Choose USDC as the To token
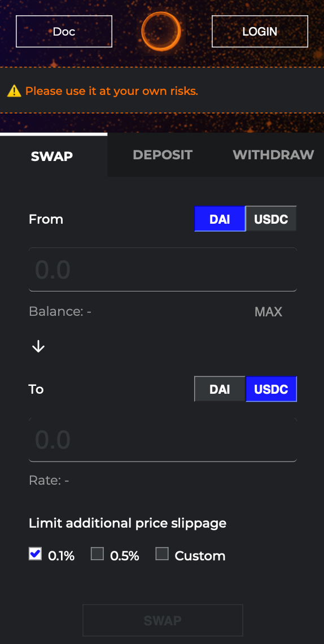This screenshot has height=644, width=324. click(271, 389)
